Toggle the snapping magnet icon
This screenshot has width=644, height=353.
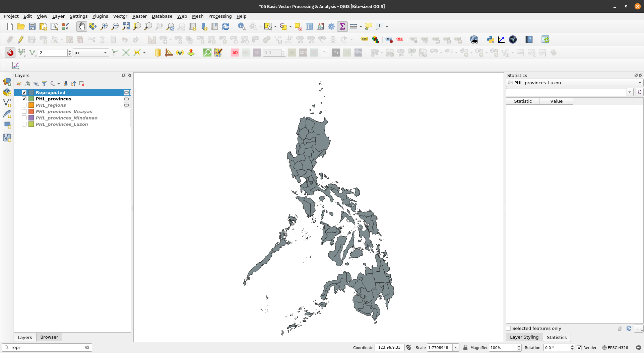click(10, 53)
